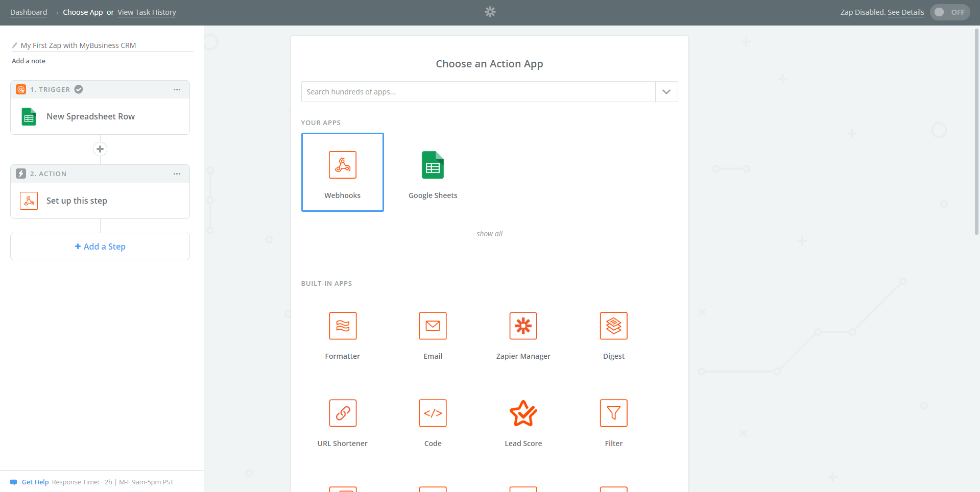Click Webhooks icon in action step
This screenshot has width=980, height=492.
(x=29, y=201)
